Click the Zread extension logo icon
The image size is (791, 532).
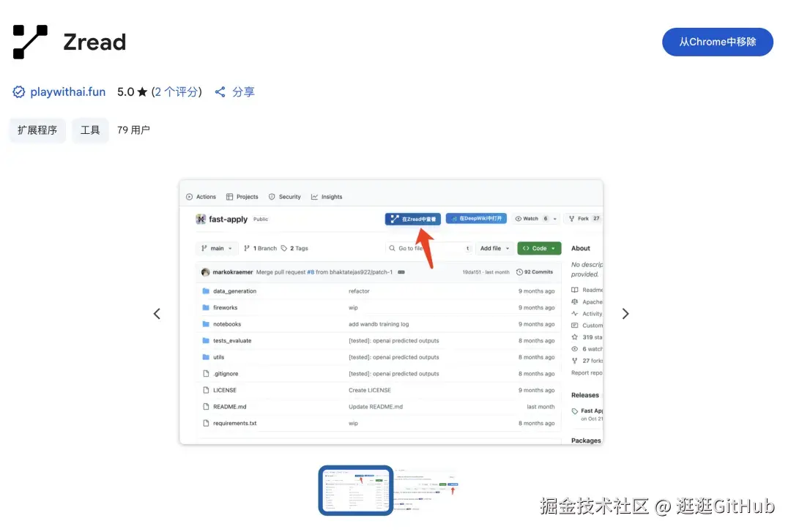(x=29, y=40)
